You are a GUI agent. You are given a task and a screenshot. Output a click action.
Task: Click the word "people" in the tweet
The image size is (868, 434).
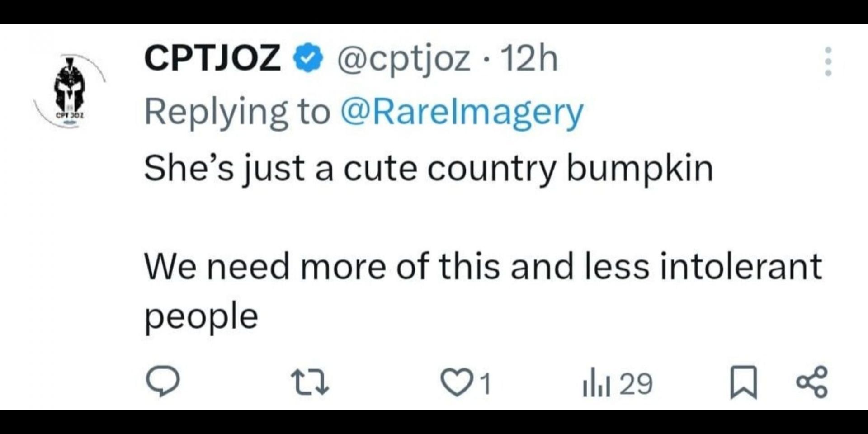tap(201, 316)
